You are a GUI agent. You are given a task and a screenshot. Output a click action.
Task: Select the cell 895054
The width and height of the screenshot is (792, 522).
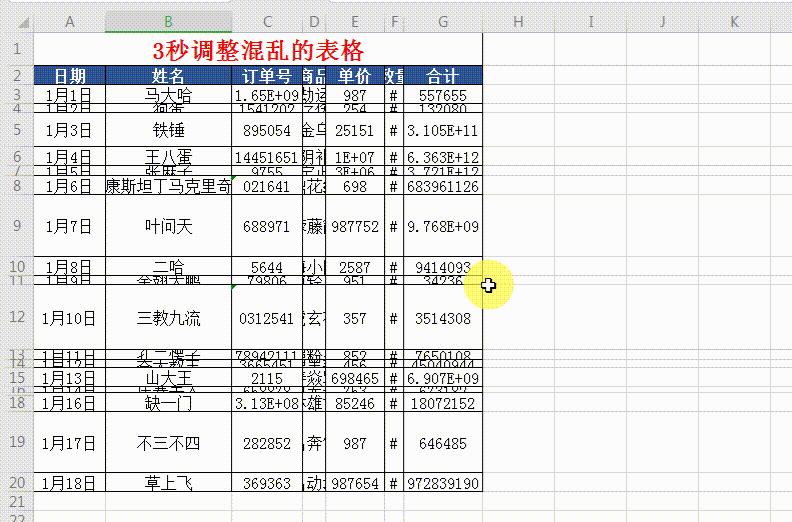tap(267, 130)
